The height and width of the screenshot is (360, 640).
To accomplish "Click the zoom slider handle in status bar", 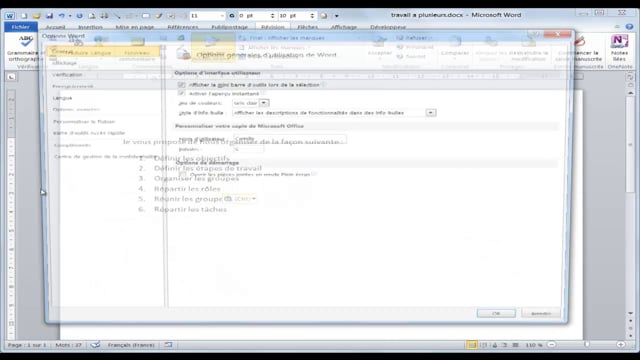I will pos(587,345).
